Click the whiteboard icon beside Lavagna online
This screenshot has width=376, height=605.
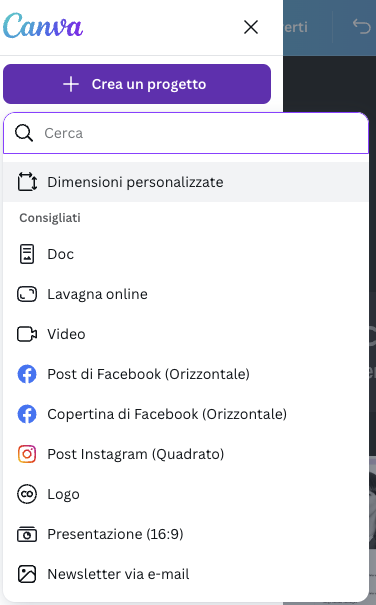tap(27, 294)
